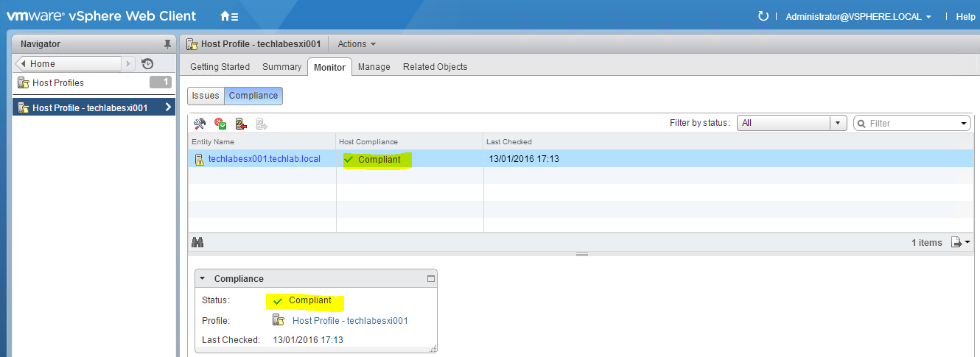Click the greyed-out customize host icon
Image resolution: width=980 pixels, height=357 pixels.
[261, 124]
